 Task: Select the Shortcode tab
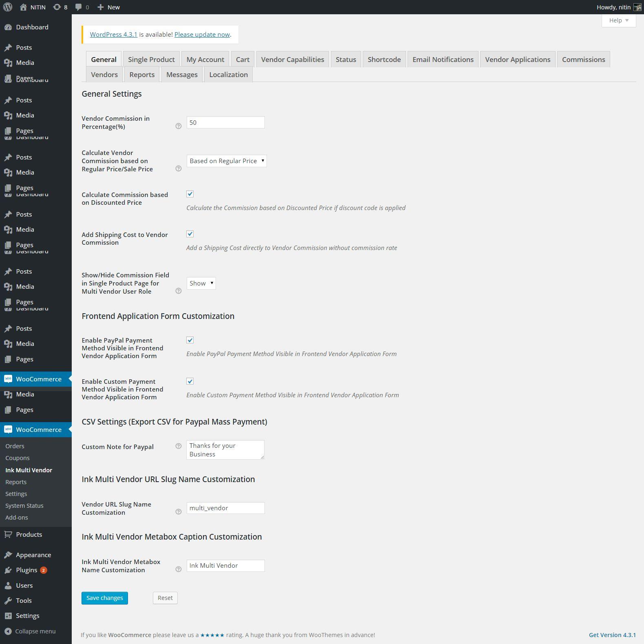384,60
